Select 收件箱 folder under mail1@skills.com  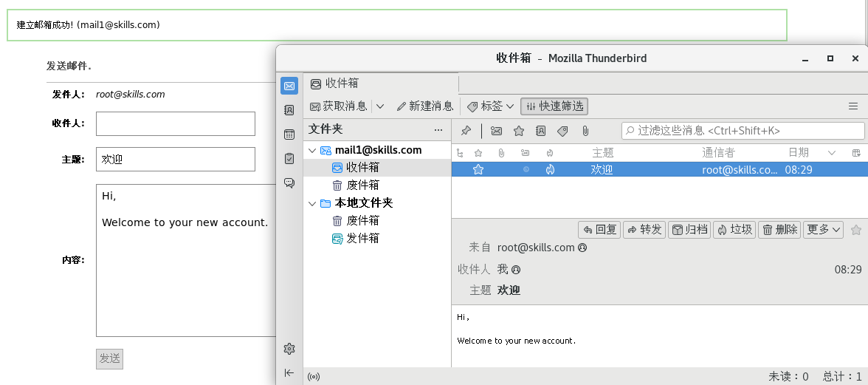(377, 167)
